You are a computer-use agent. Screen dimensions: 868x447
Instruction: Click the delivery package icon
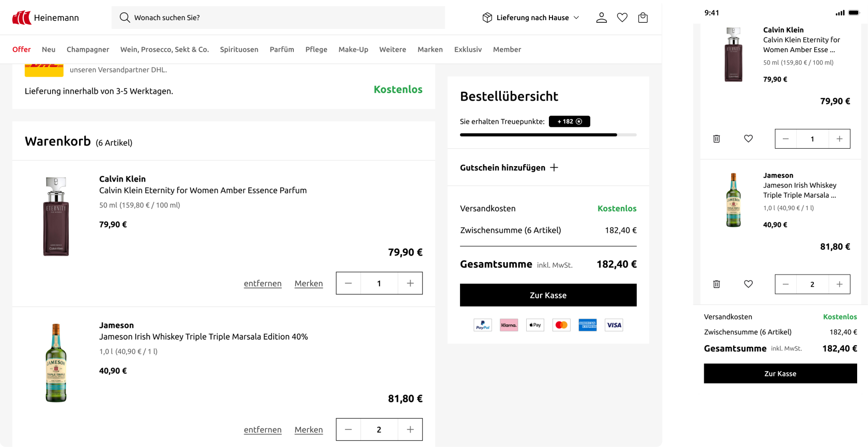click(487, 18)
